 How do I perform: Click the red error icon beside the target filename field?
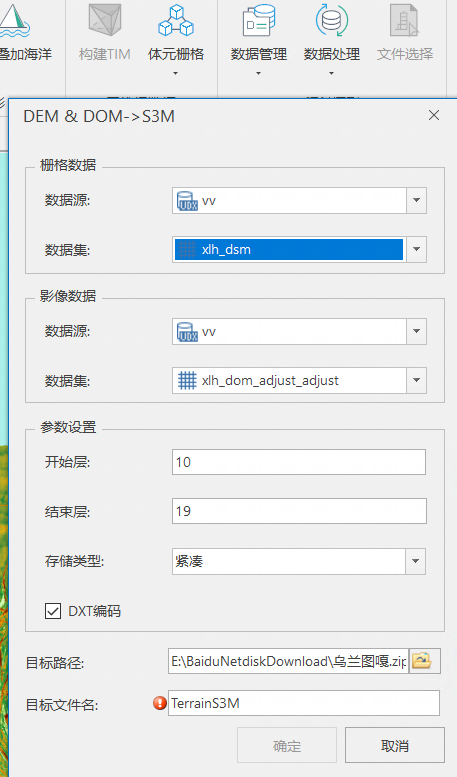click(160, 703)
